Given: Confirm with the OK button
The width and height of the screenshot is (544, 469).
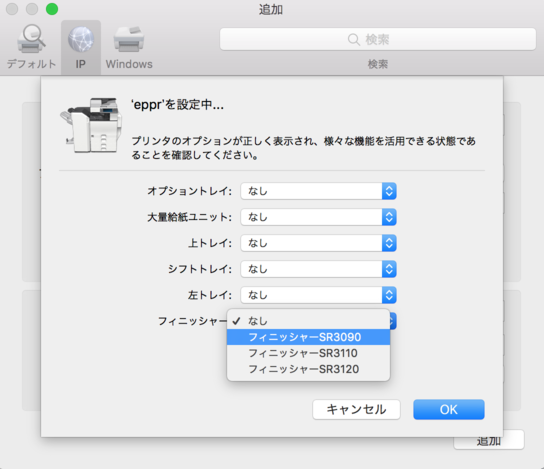Looking at the screenshot, I should [x=449, y=409].
